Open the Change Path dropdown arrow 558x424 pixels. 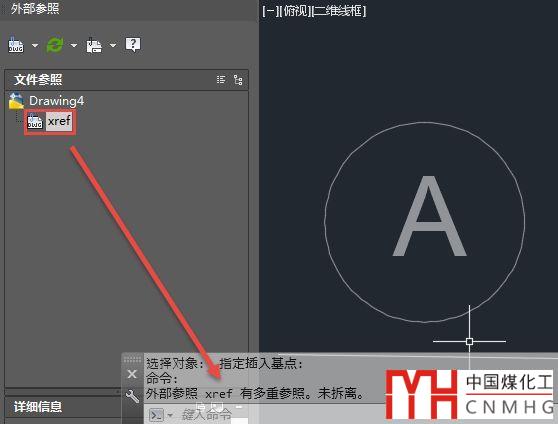click(x=112, y=46)
